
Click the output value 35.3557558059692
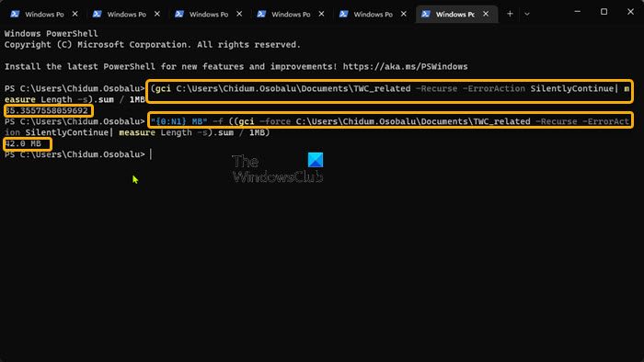click(x=46, y=110)
